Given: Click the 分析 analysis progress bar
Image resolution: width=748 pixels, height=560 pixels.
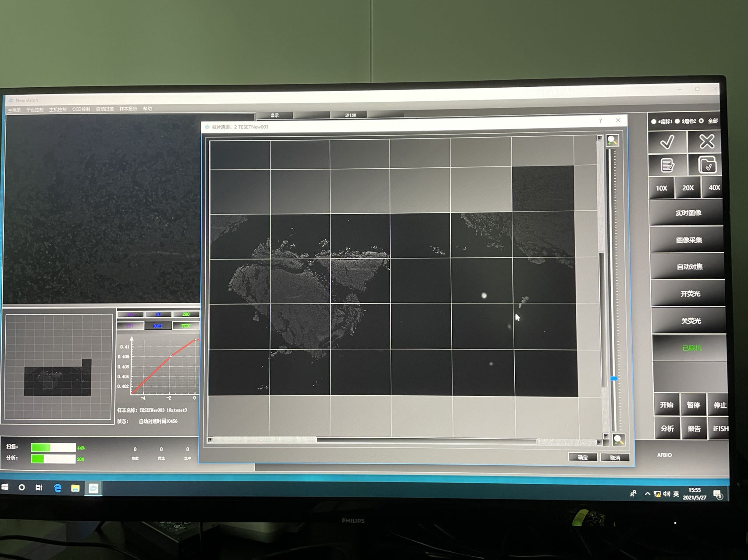Looking at the screenshot, I should pyautogui.click(x=53, y=459).
